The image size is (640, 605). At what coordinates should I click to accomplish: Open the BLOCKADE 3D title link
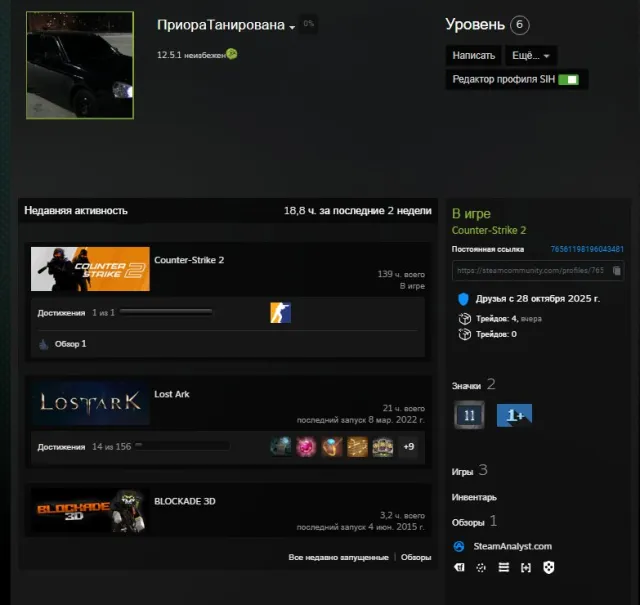tap(185, 501)
